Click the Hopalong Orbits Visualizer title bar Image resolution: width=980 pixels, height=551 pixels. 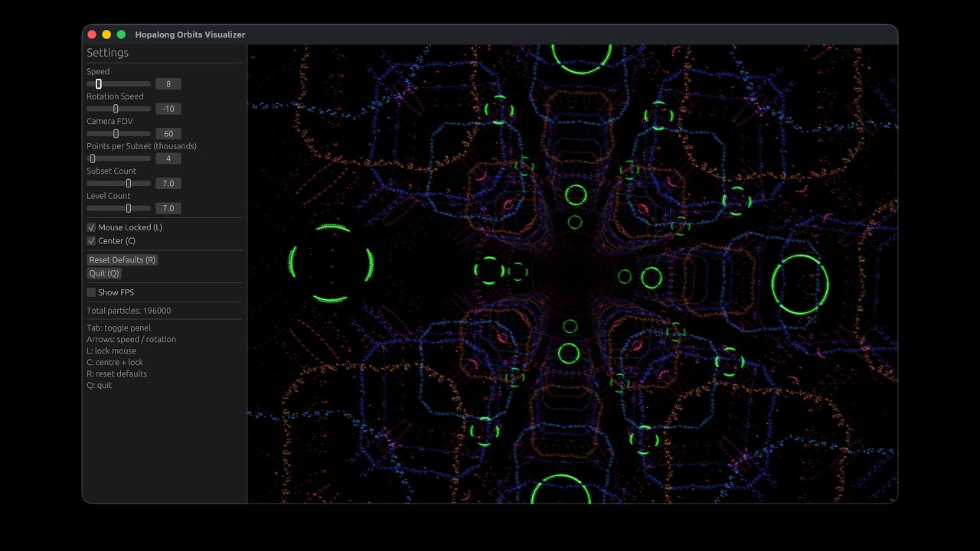190,34
